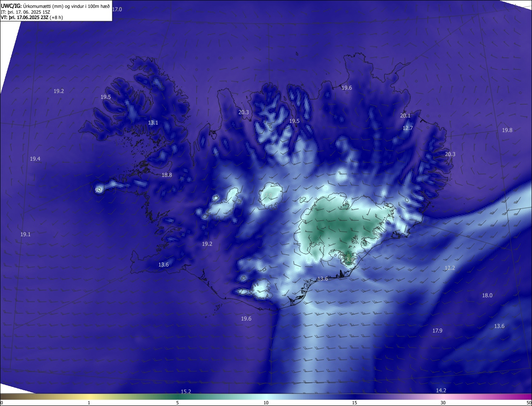Click the 12.2 value label on the map
The height and width of the screenshot is (406, 532).
pyautogui.click(x=450, y=268)
